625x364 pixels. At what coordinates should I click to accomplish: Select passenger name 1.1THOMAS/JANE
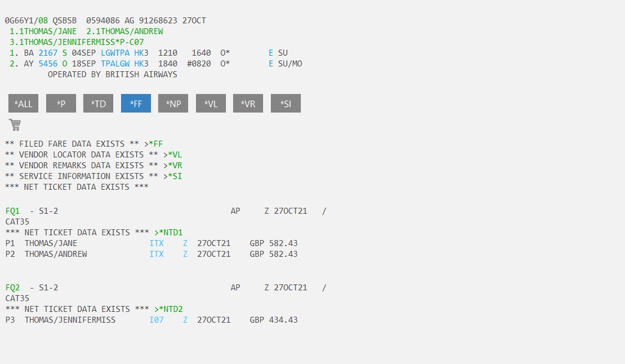43,32
